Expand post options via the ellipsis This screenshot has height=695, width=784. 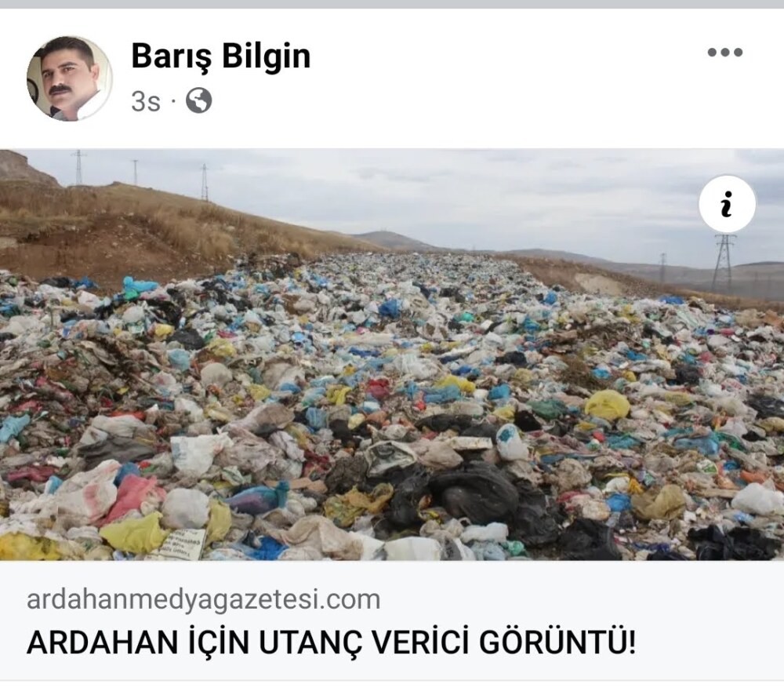pos(724,52)
